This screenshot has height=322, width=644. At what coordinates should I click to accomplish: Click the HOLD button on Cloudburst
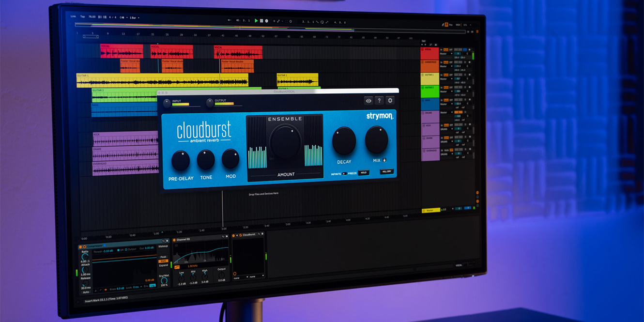364,172
